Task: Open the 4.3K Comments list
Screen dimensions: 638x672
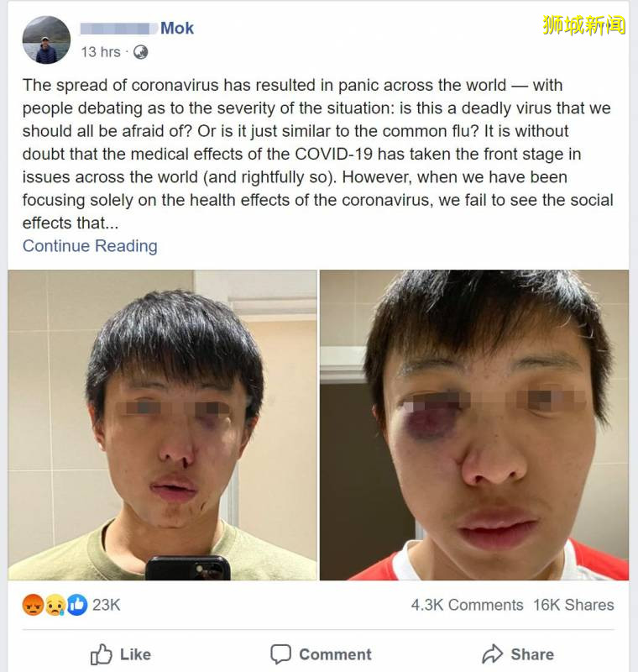Action: click(x=467, y=605)
